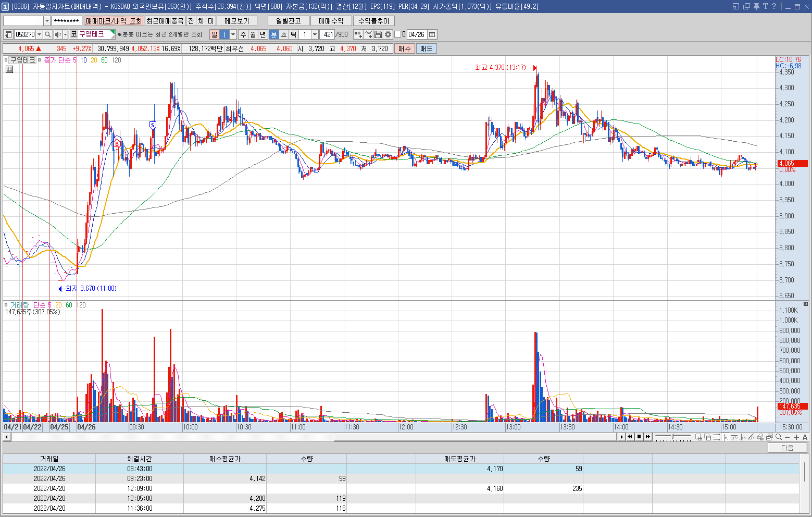The image size is (812, 517).
Task: Click the rewind replay button
Action: tap(630, 437)
